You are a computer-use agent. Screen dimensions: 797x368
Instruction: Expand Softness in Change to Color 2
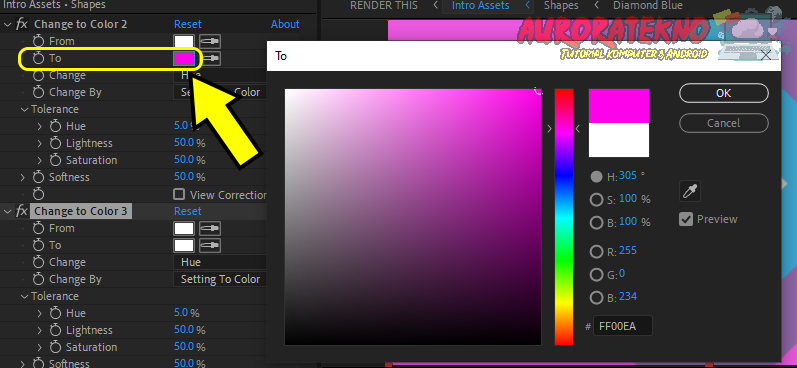point(22,177)
